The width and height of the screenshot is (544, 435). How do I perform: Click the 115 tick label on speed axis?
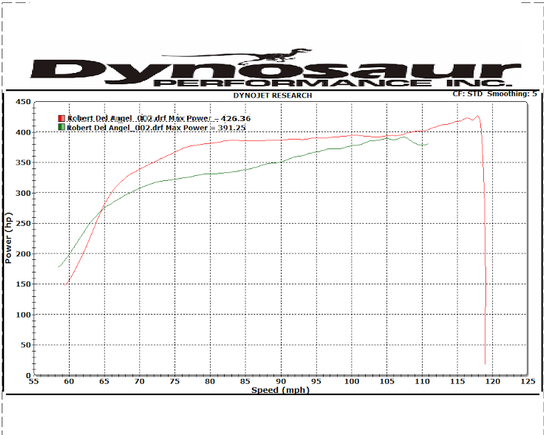pyautogui.click(x=458, y=382)
